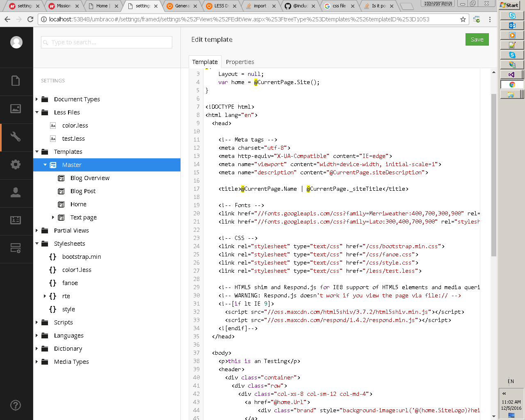Screen dimensions: 525x420
Task: Open the Content section in the sidebar
Action: click(16, 81)
